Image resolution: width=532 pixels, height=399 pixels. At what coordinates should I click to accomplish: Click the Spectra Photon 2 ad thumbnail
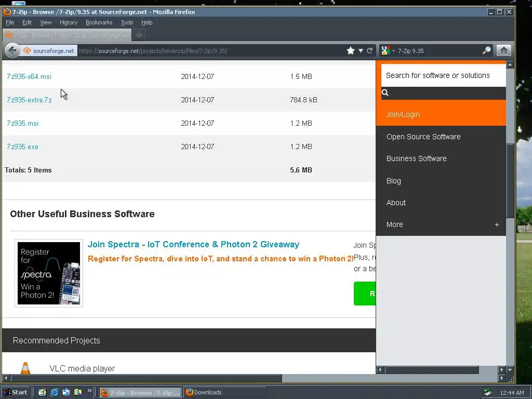[49, 273]
